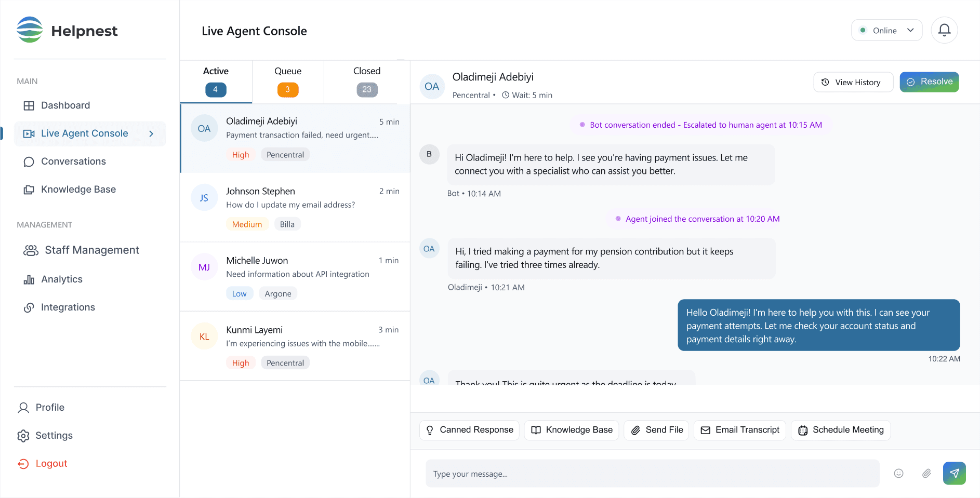The image size is (980, 498).
Task: Click the Helpnest logo
Action: (x=67, y=30)
